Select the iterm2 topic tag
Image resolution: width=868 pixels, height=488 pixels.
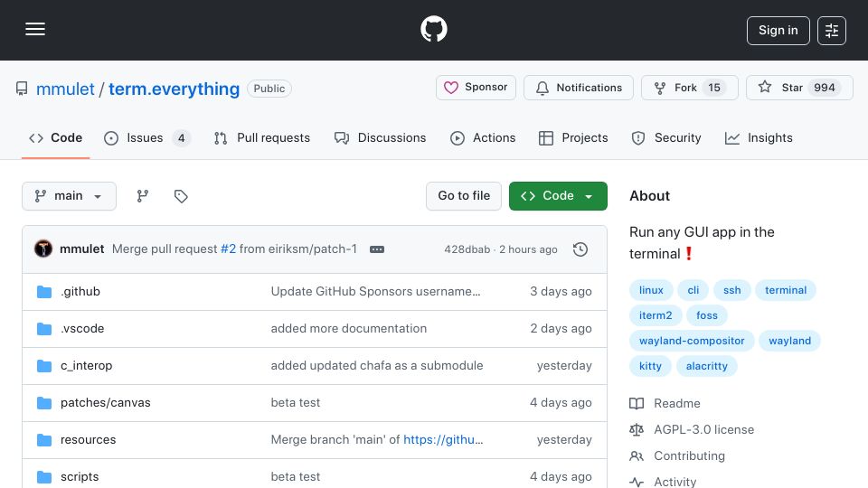click(656, 315)
